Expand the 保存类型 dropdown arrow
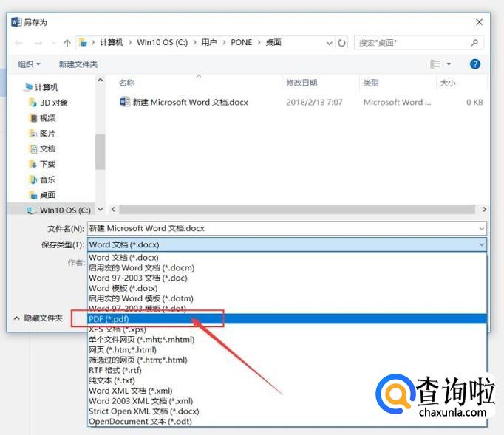The height and width of the screenshot is (435, 504). click(482, 244)
